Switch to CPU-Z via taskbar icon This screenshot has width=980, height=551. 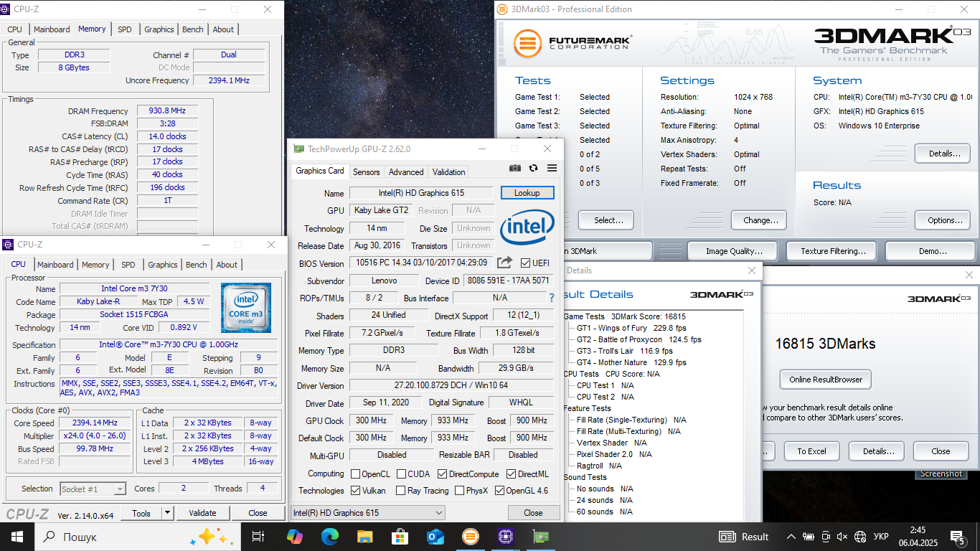point(505,537)
